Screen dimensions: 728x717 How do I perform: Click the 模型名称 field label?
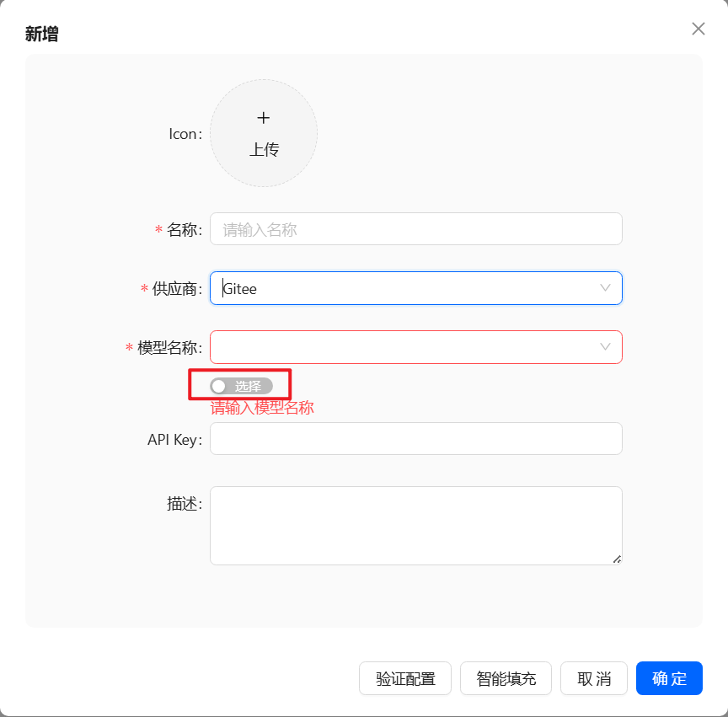pyautogui.click(x=167, y=348)
